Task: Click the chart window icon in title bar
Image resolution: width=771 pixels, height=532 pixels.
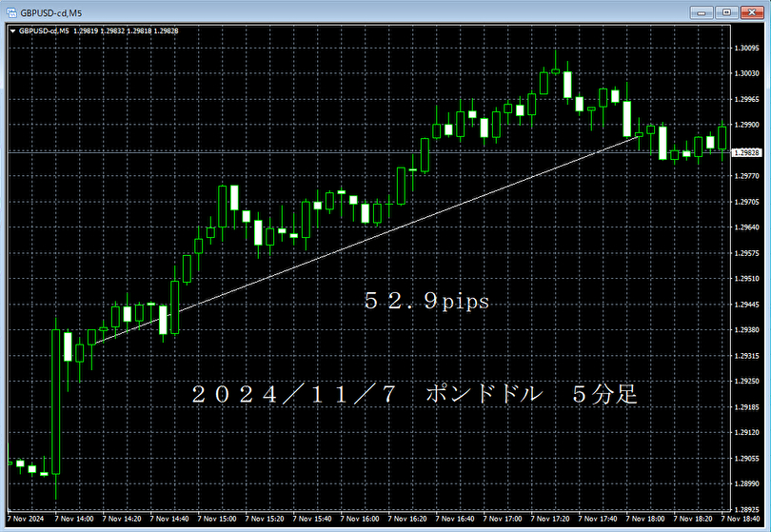Action: coord(10,10)
